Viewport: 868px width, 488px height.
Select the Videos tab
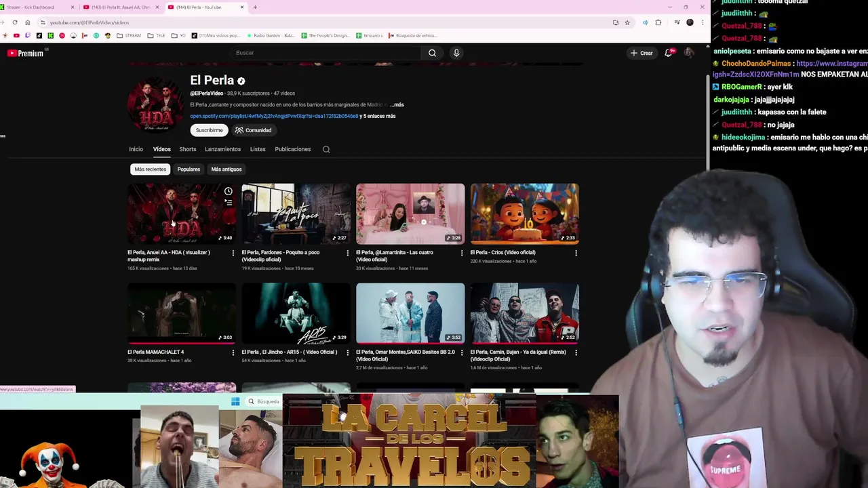161,149
